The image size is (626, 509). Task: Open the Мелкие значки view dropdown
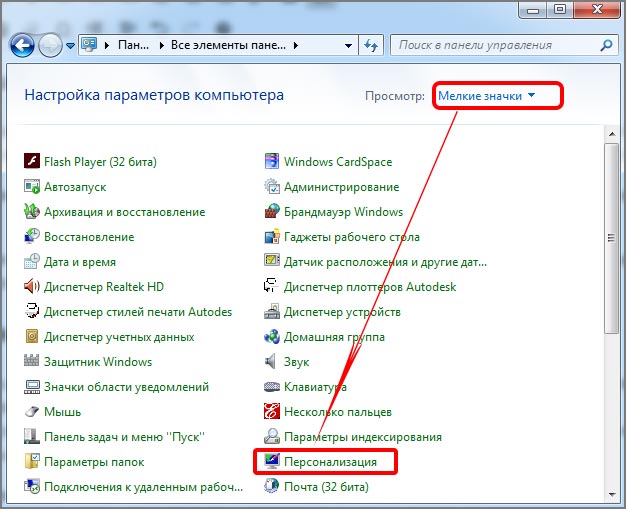pos(486,96)
